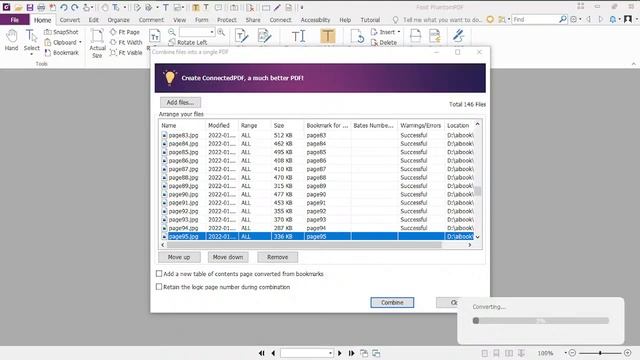The height and width of the screenshot is (360, 640).
Task: Switch to the Convert tab
Action: 70,20
